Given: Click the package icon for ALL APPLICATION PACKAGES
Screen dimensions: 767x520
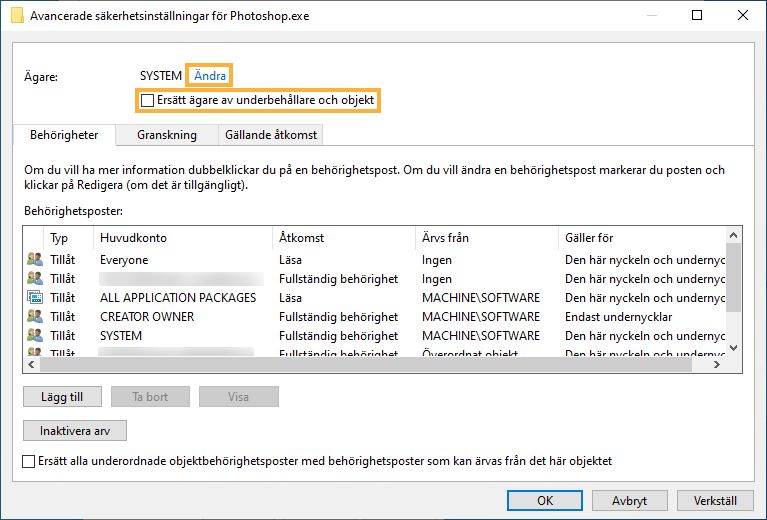Looking at the screenshot, I should (x=35, y=297).
